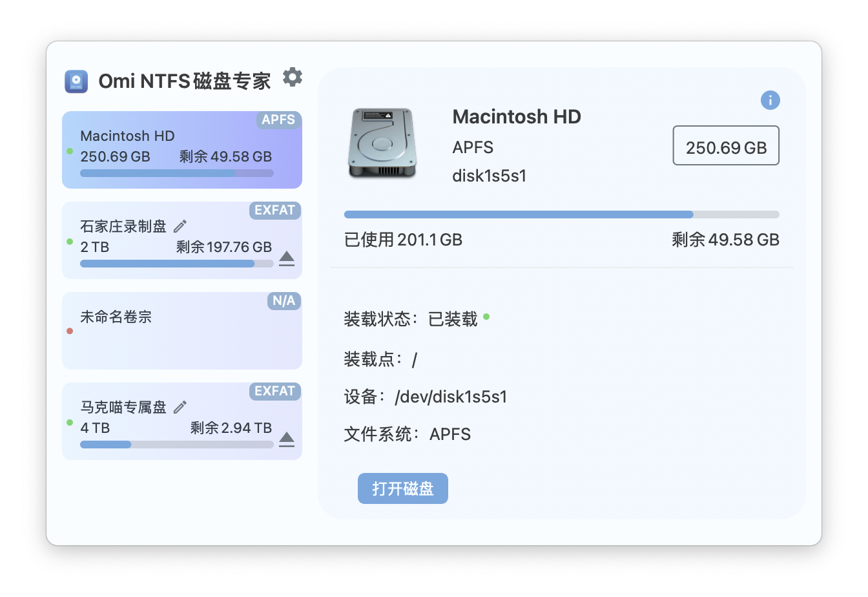Click the 石家庄录制盘 usage progress bar
The image size is (868, 597).
point(177,264)
